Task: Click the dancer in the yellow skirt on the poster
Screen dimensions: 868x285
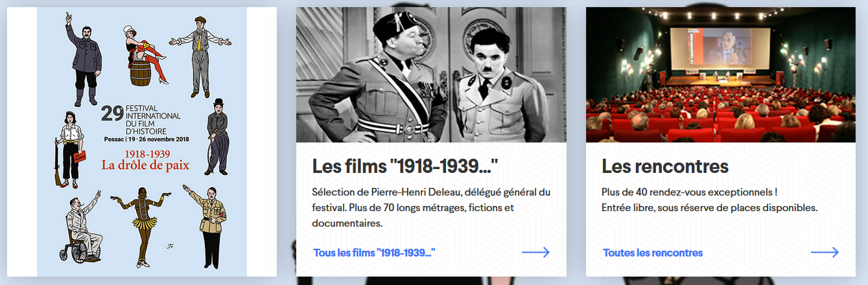Action: (141, 223)
